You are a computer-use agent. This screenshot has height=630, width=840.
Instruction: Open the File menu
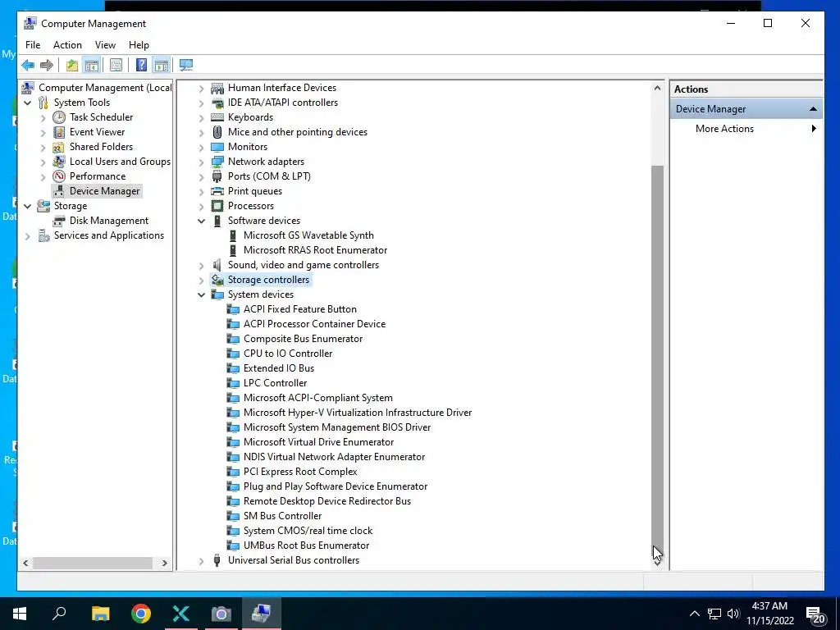33,45
